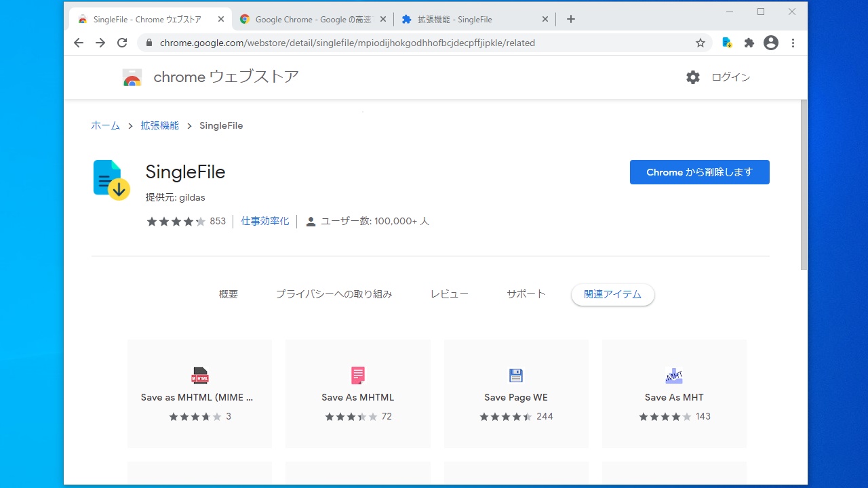The image size is (868, 488).
Task: Open the Chrome profile avatar
Action: (771, 43)
